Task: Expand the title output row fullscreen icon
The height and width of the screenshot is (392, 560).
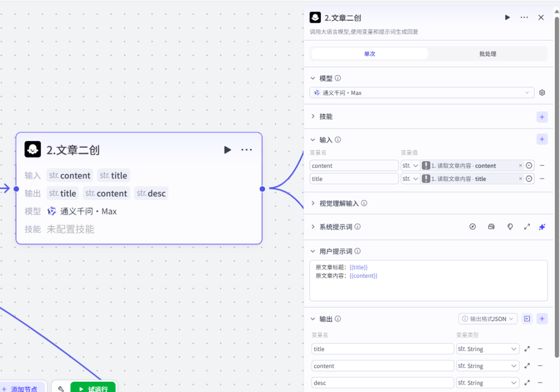Action: [x=527, y=348]
